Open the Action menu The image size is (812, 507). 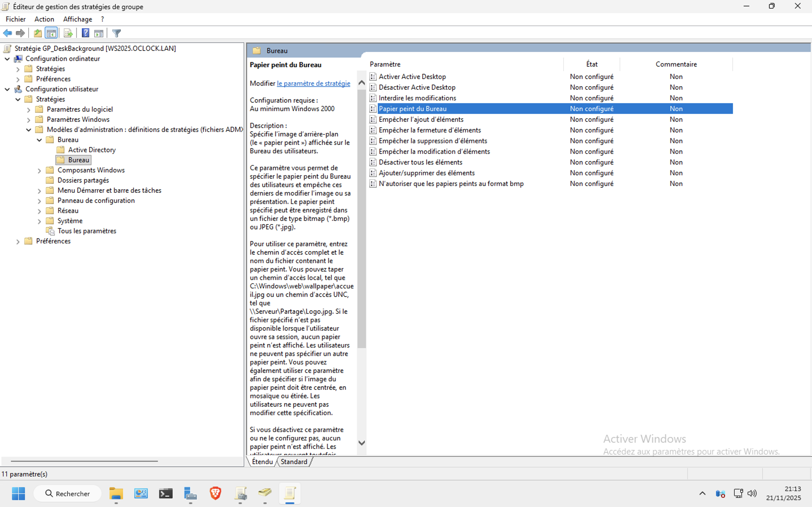click(x=44, y=19)
